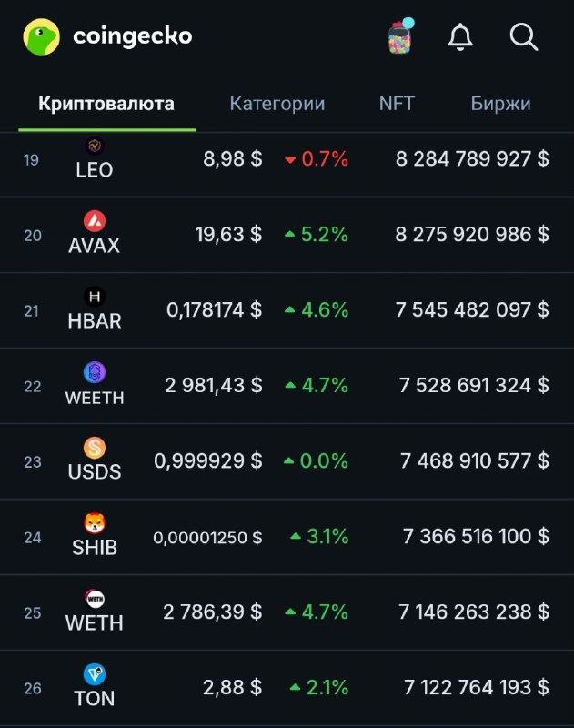574x728 pixels.
Task: Select the Криптовалюта tab
Action: 106,104
